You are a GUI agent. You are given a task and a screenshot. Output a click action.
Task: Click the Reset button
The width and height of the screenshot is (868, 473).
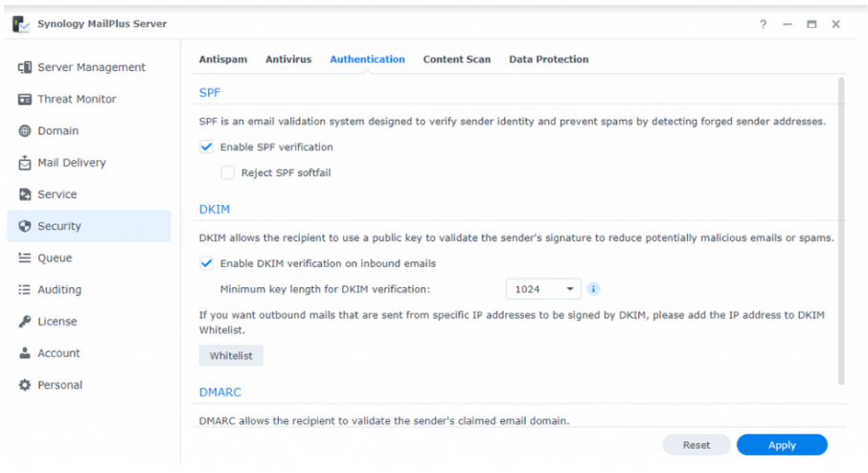[x=696, y=445]
